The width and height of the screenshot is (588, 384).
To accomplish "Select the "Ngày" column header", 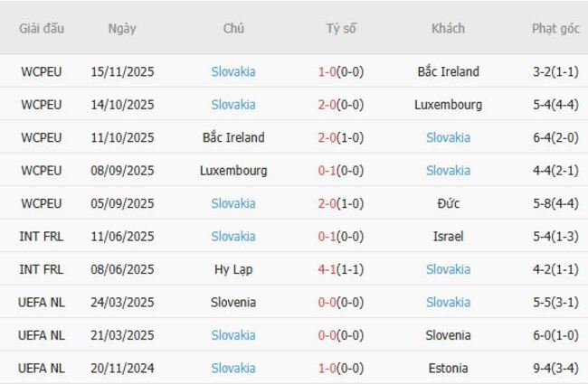I will (x=122, y=28).
